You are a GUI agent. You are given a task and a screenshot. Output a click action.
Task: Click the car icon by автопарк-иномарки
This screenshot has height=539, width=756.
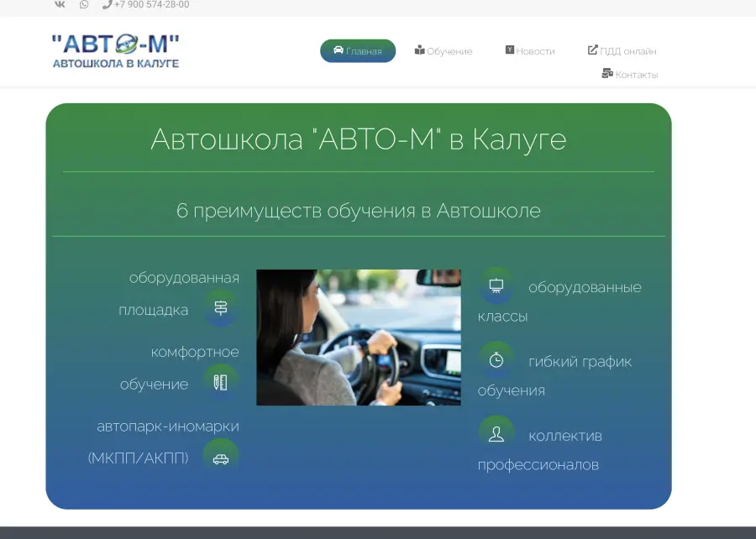220,458
